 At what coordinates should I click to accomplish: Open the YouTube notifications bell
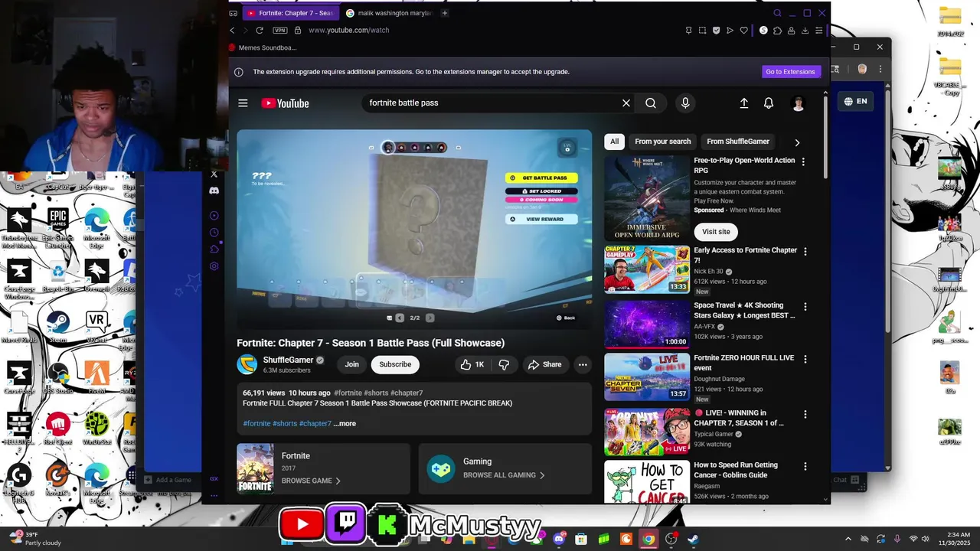pyautogui.click(x=769, y=103)
